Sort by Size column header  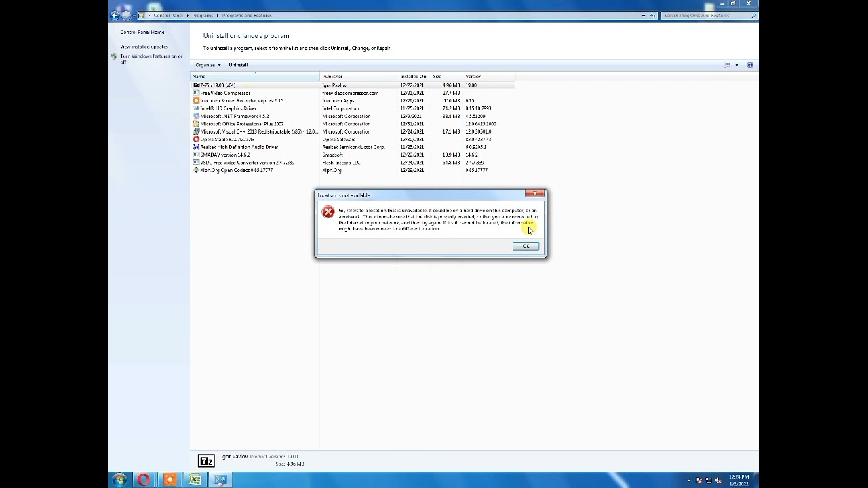[447, 76]
